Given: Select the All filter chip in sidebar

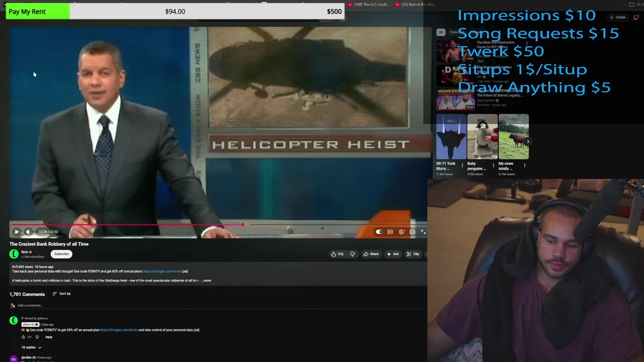Looking at the screenshot, I should (441, 32).
